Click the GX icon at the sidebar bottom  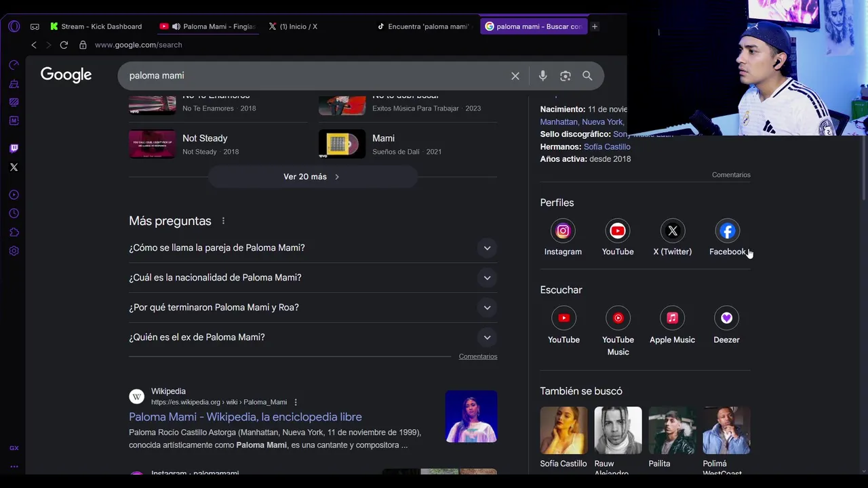(x=14, y=448)
